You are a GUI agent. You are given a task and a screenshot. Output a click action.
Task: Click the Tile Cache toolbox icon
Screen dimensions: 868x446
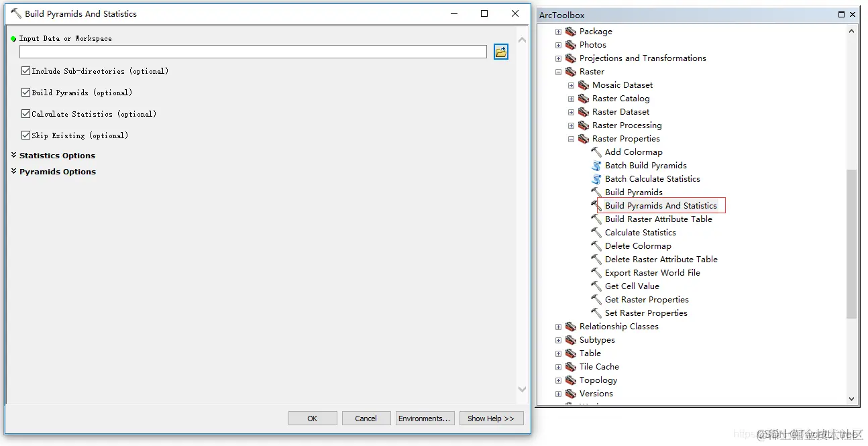pyautogui.click(x=571, y=367)
